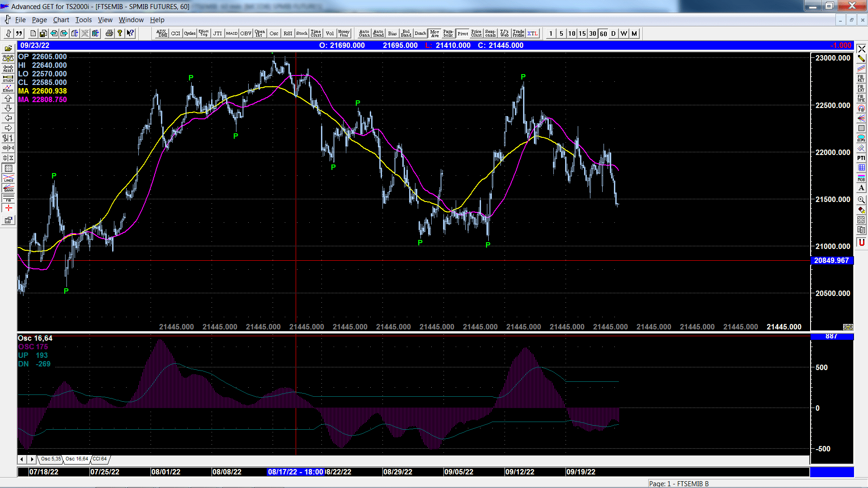Viewport: 868px width, 488px height.
Task: Click the Seasonals button
Action: [x=491, y=33]
